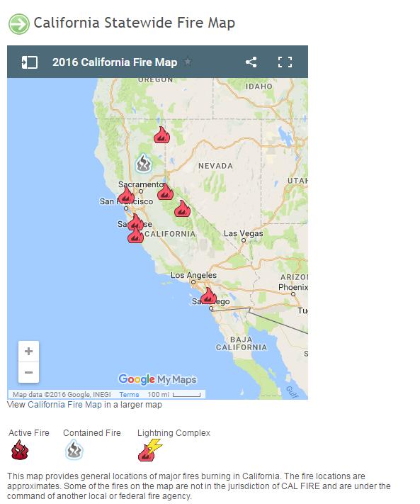Screen dimensions: 420x504
Task: Click the Los Angeles city label
Action: [193, 275]
